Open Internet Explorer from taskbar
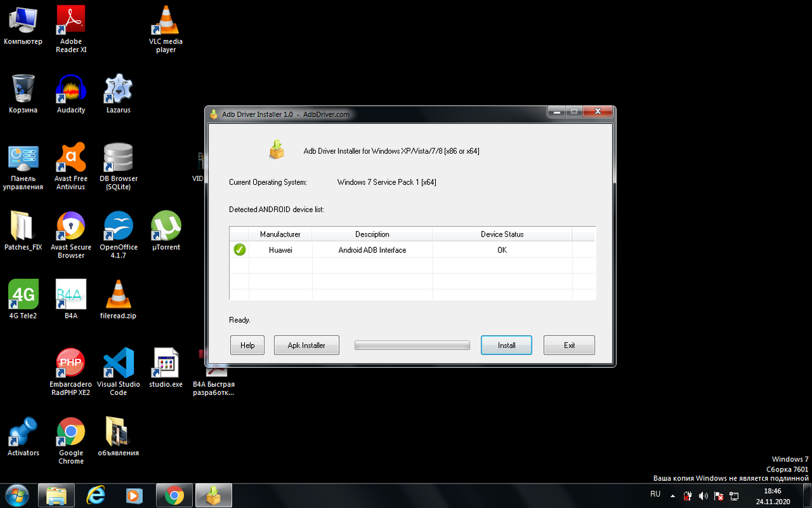The width and height of the screenshot is (812, 508). tap(95, 496)
